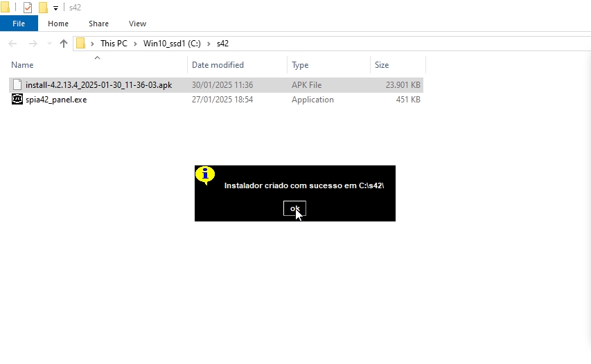Select the spia42_panel.exe file

tap(56, 100)
